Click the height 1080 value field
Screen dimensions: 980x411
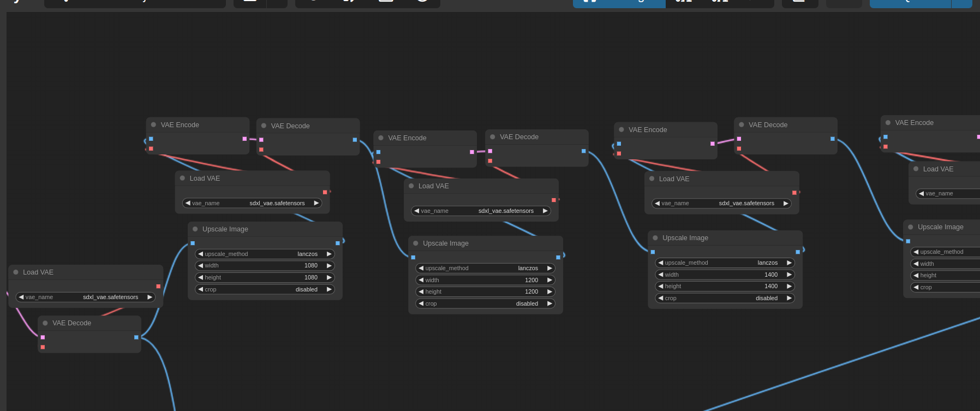[265, 278]
